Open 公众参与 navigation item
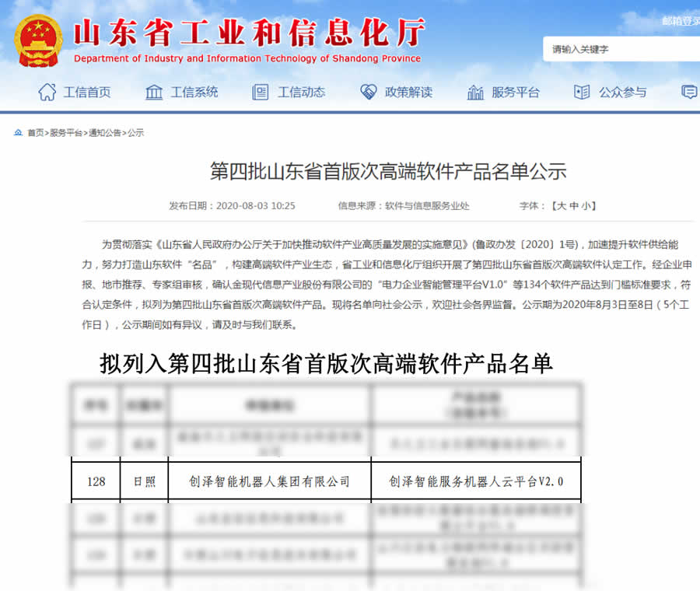Viewport: 700px width, 591px height. [x=622, y=92]
